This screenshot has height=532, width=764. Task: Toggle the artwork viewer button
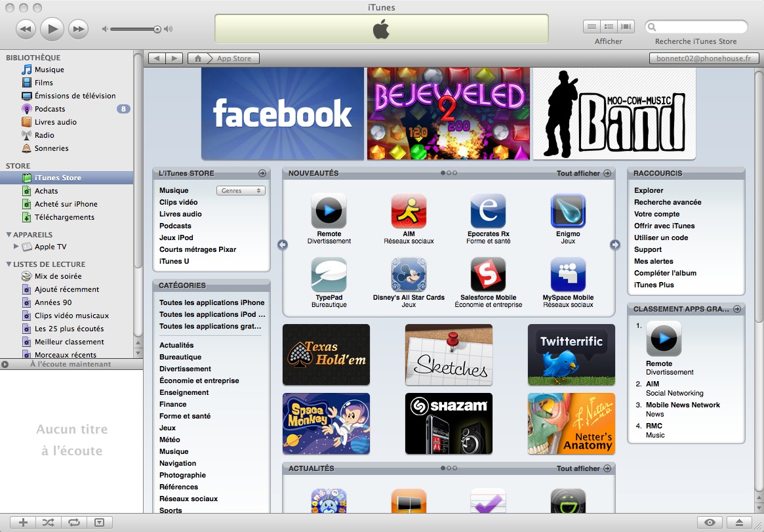click(x=100, y=523)
